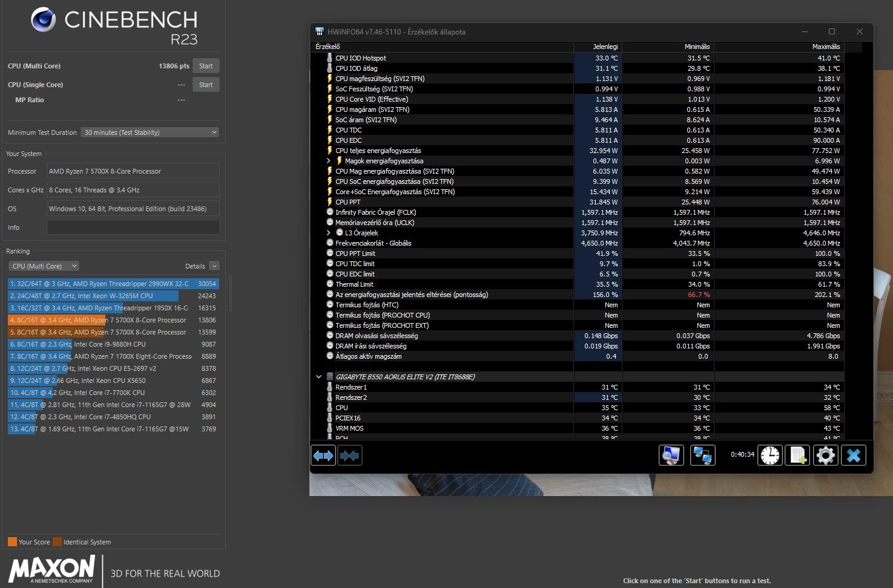Screen dimensions: 893x588
Task: Select ranking entry Threadripper 1950X
Action: click(113, 308)
